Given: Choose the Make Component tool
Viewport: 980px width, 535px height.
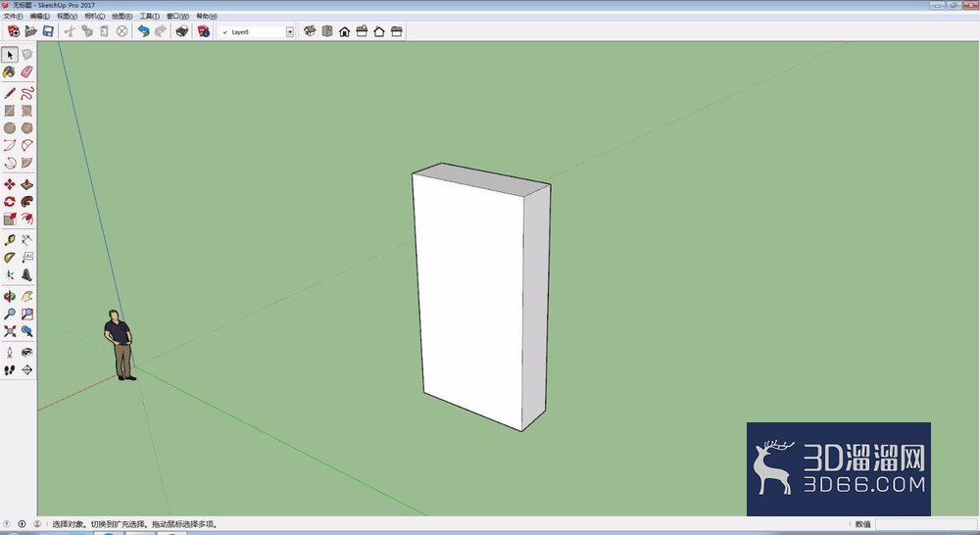Looking at the screenshot, I should tap(26, 55).
